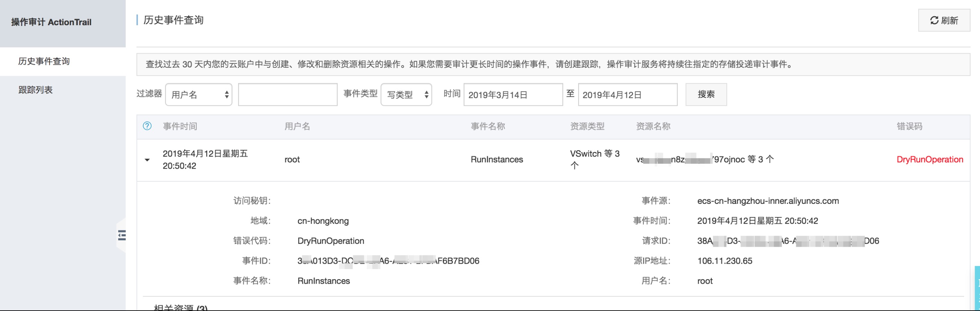Click the 错误码 column header
This screenshot has width=980, height=311.
point(909,126)
